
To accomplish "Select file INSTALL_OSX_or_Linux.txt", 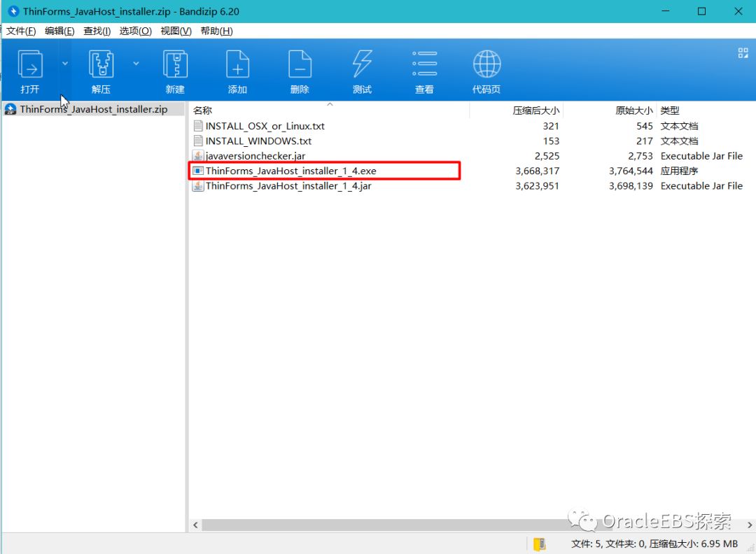I will point(265,126).
